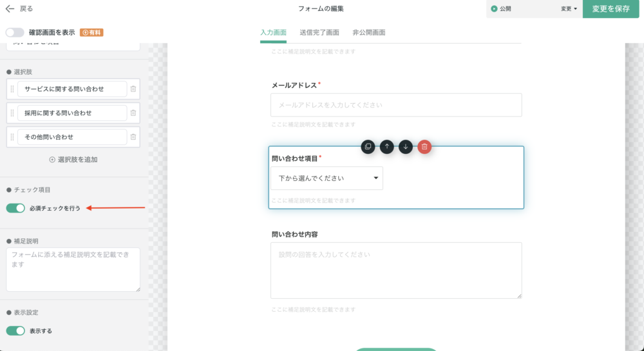Click drag handle of その他問い合わせ

pyautogui.click(x=12, y=137)
